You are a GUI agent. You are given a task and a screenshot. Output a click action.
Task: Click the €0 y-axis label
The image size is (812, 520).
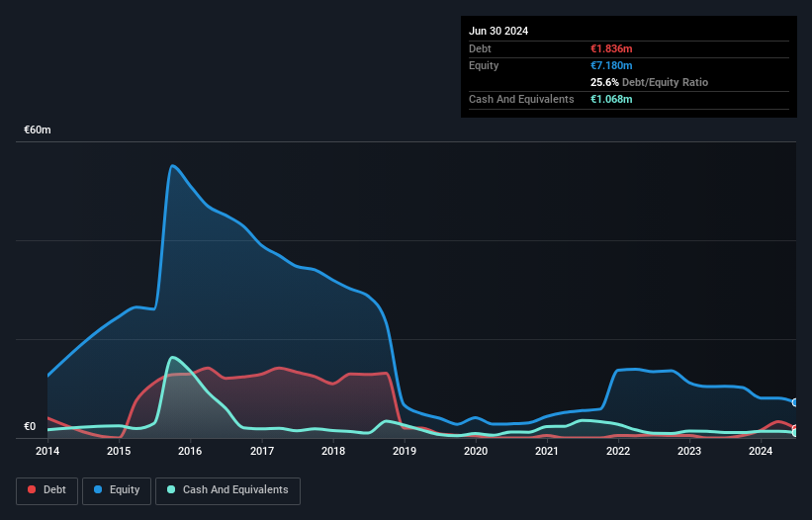pos(30,426)
